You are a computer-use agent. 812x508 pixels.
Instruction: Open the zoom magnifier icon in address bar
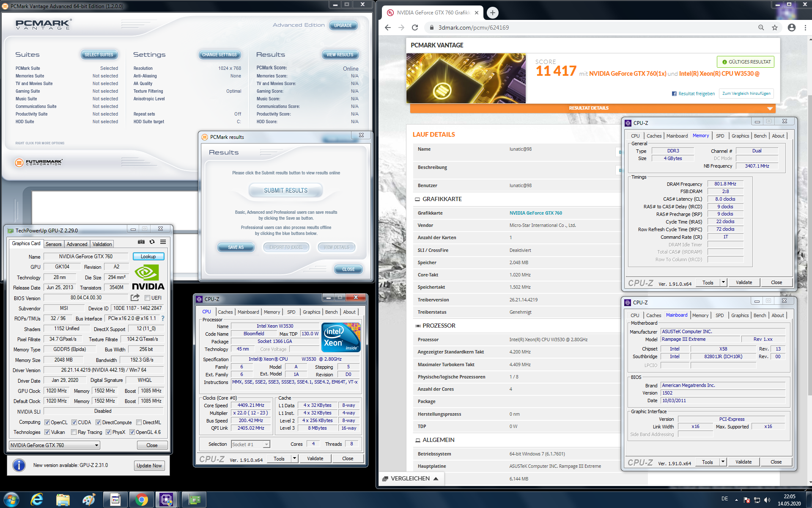click(x=761, y=28)
